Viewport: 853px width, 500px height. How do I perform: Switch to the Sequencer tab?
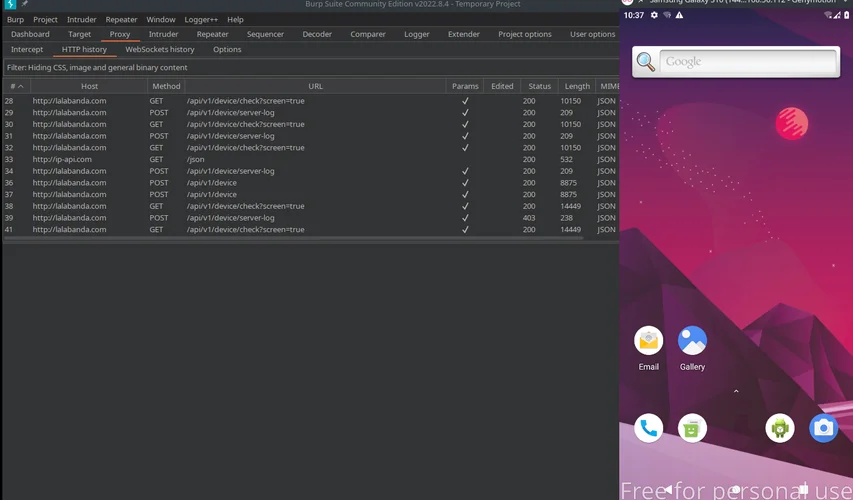coord(265,34)
